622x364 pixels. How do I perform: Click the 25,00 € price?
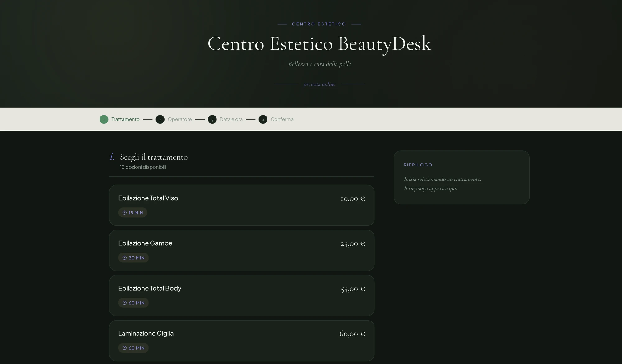353,243
